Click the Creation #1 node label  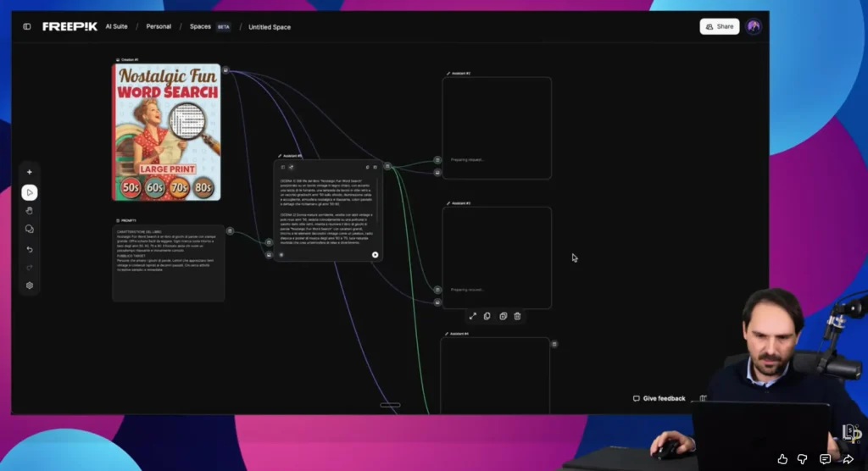tap(127, 60)
